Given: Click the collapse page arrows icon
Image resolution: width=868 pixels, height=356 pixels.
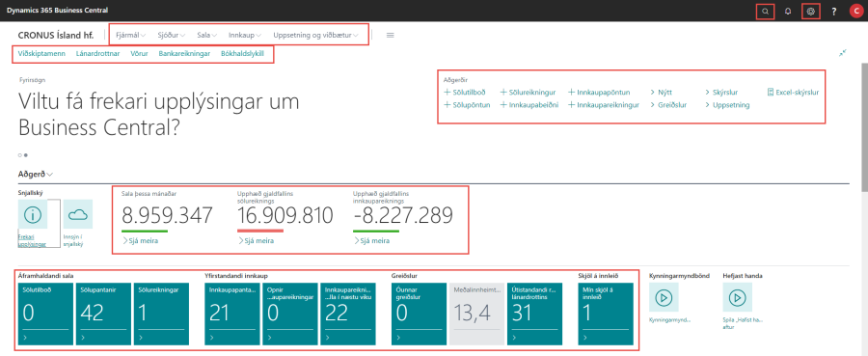Looking at the screenshot, I should tap(843, 53).
